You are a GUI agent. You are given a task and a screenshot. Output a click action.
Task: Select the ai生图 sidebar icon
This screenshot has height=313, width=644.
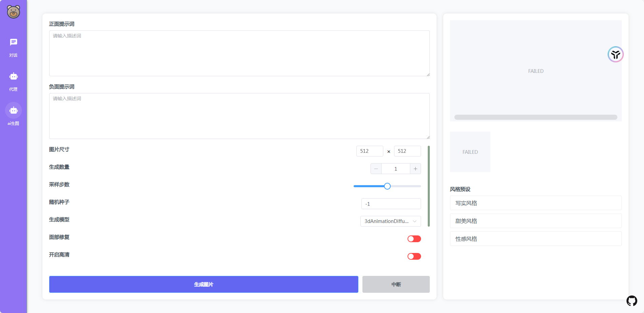[13, 111]
